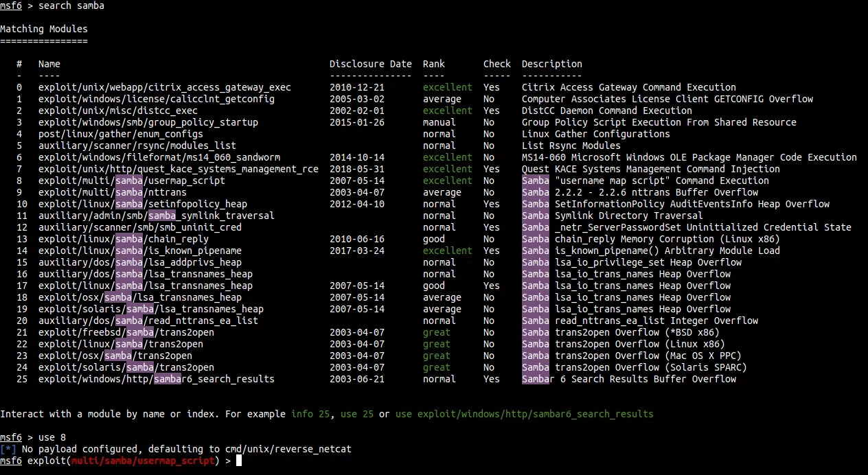
Task: Click the msf6 prompt at the bottom
Action: (11, 461)
